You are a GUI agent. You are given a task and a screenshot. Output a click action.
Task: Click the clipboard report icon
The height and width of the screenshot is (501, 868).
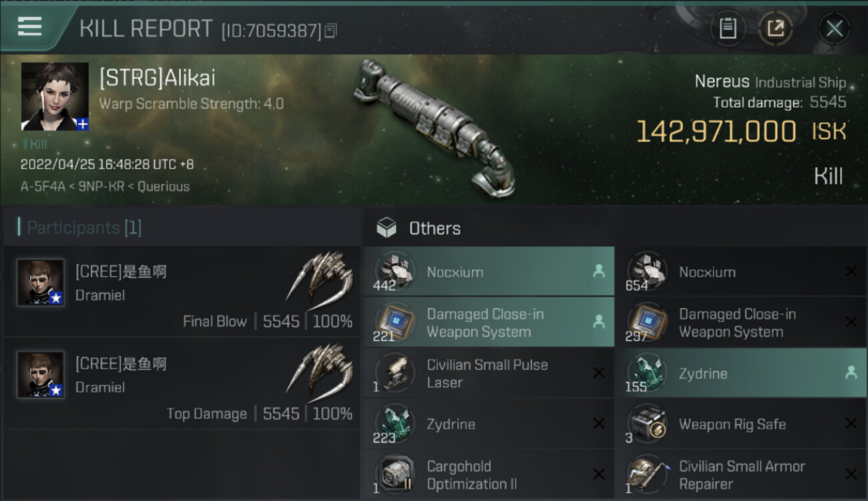point(728,29)
